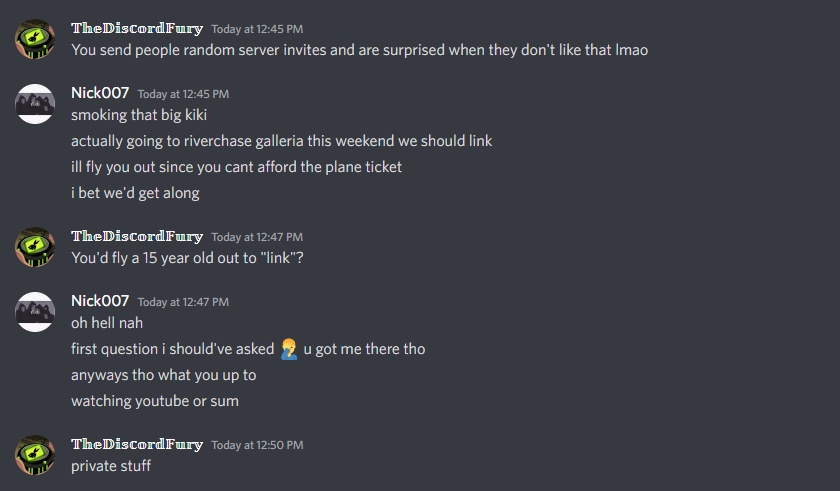Image resolution: width=840 pixels, height=491 pixels.
Task: Click the "private stuff" message text
Action: tap(111, 466)
